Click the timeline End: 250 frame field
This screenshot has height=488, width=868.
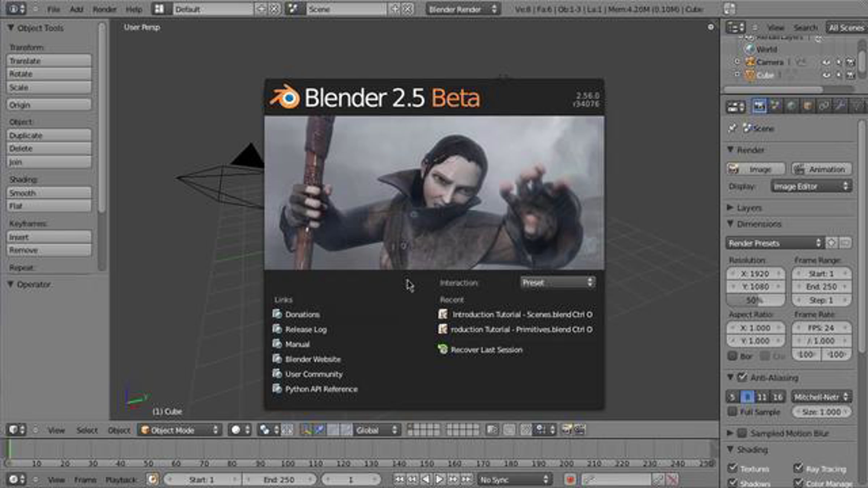point(278,480)
